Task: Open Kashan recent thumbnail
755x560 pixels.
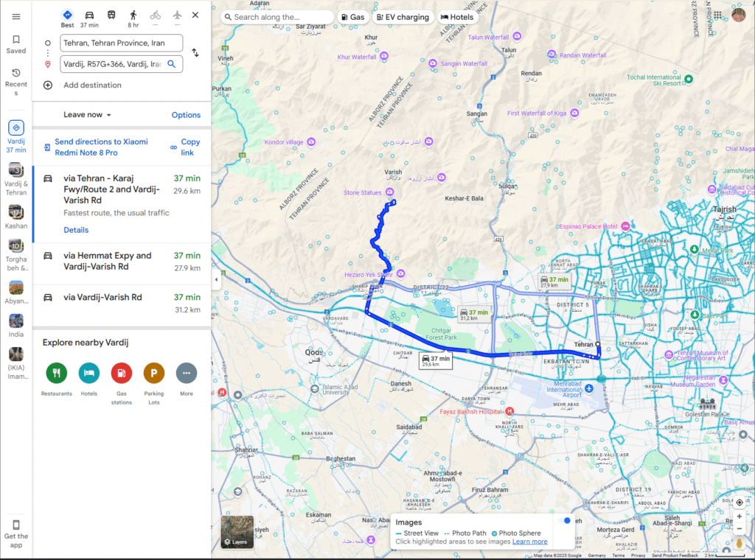Action: (16, 217)
